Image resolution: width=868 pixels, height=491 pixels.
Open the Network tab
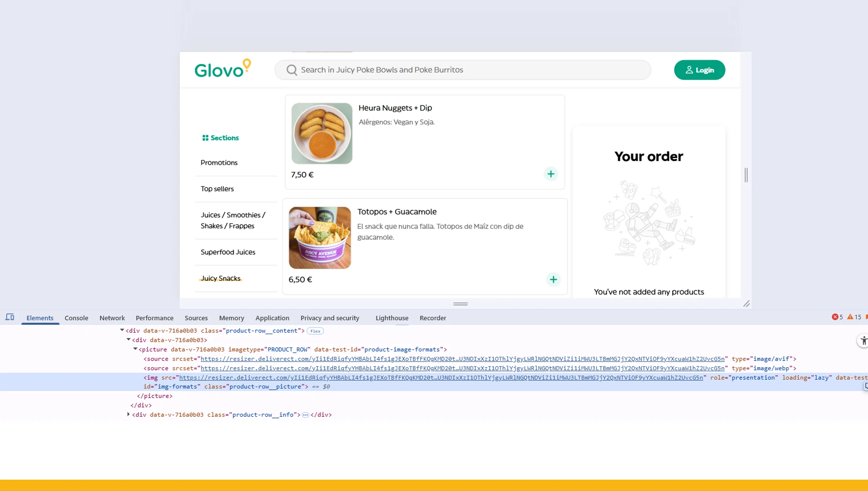112,318
